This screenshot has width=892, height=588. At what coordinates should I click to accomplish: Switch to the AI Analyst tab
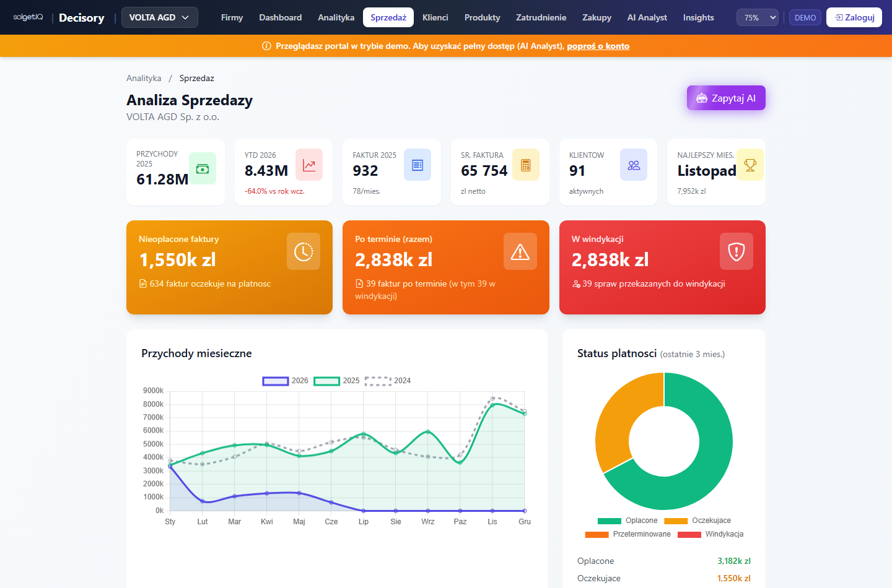coord(647,17)
